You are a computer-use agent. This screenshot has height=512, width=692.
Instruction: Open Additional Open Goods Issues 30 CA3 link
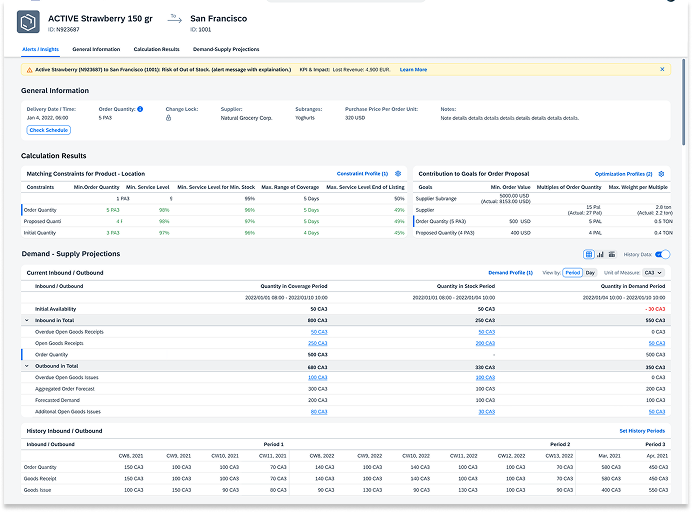tap(487, 412)
